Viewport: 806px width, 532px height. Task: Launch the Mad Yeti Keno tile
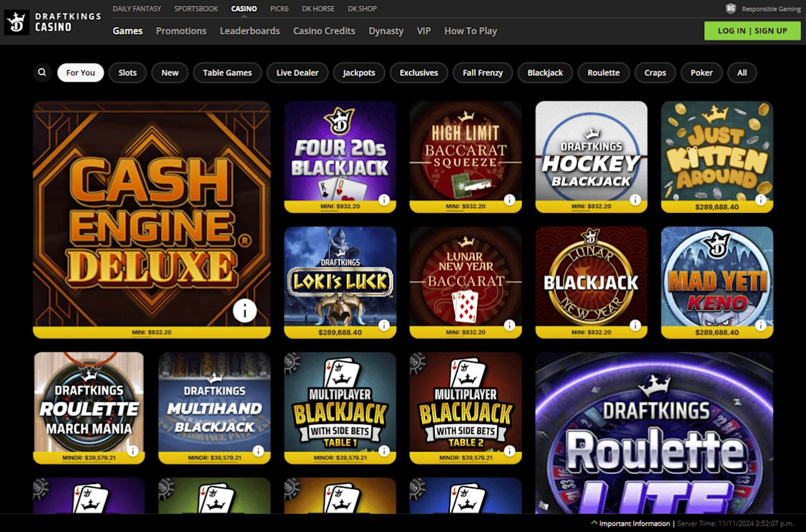coord(717,282)
